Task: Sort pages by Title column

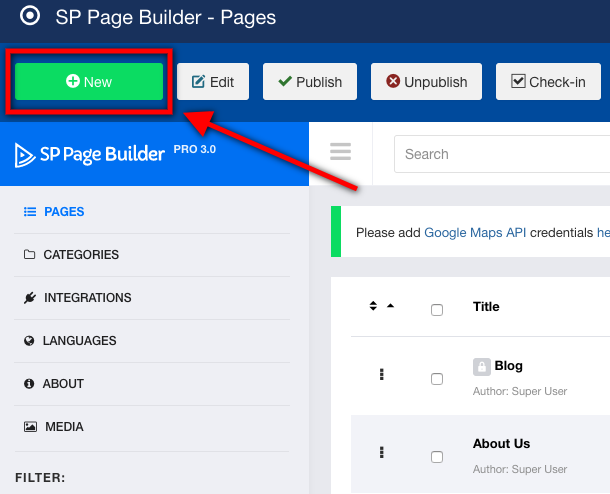Action: pos(486,307)
